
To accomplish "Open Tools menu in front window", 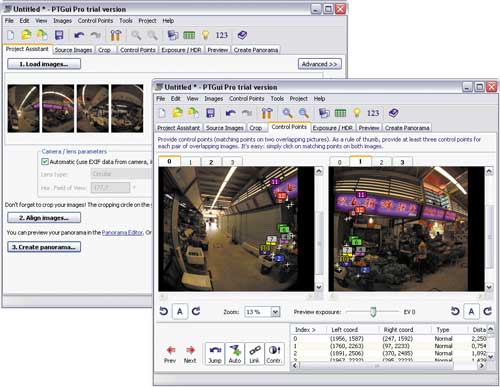I will (x=277, y=99).
